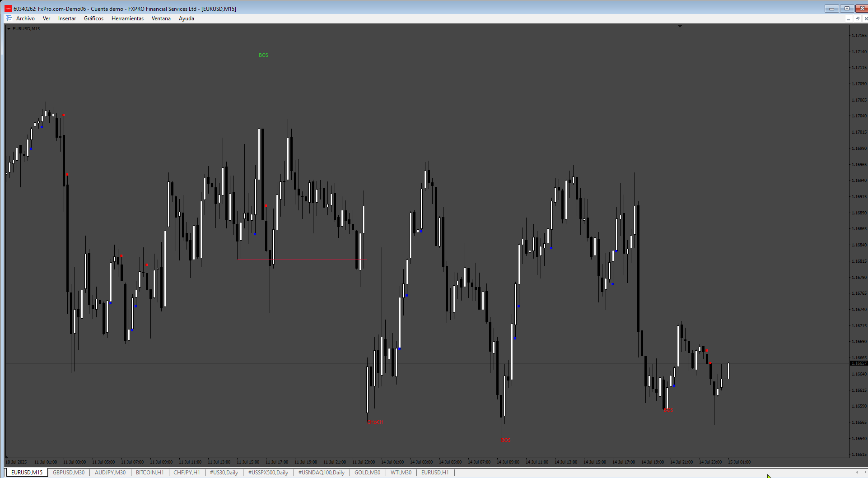Open the Ayuda menu
The height and width of the screenshot is (478, 868).
[x=186, y=19]
